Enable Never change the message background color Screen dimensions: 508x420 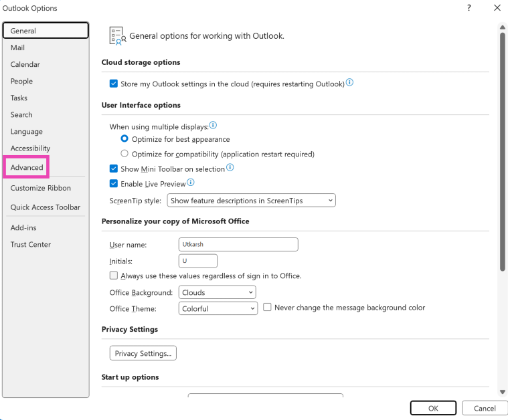(268, 308)
